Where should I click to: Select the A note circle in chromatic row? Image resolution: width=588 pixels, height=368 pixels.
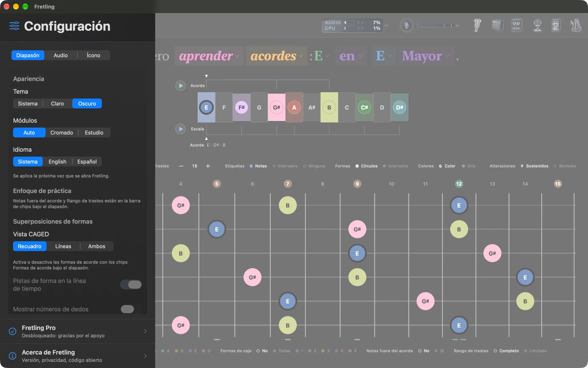click(x=294, y=107)
